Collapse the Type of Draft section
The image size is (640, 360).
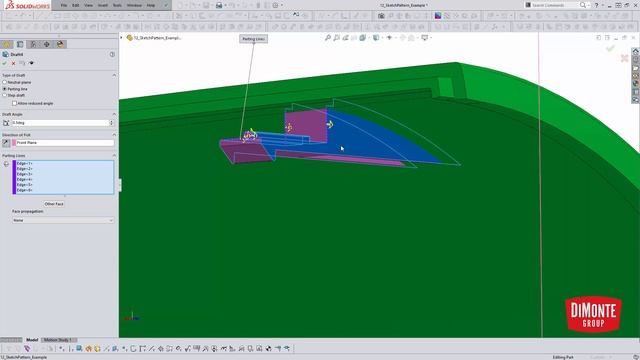coord(114,75)
